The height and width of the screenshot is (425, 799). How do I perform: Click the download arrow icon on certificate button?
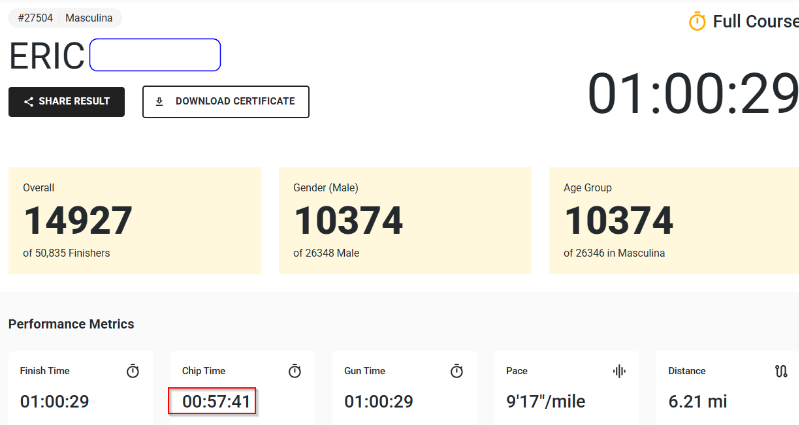tap(159, 102)
